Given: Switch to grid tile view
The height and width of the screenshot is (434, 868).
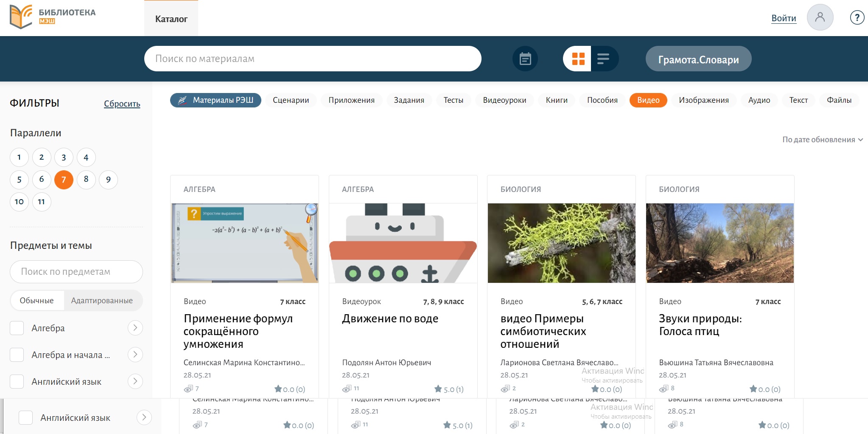Looking at the screenshot, I should click(x=578, y=59).
